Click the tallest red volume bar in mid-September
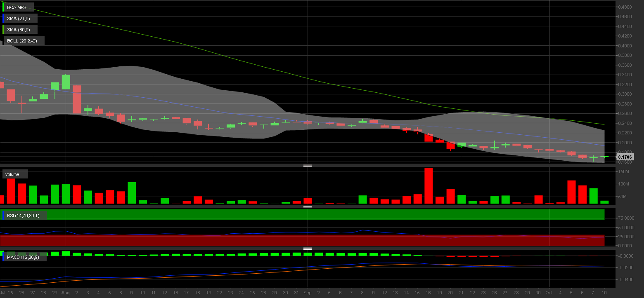 (429, 185)
